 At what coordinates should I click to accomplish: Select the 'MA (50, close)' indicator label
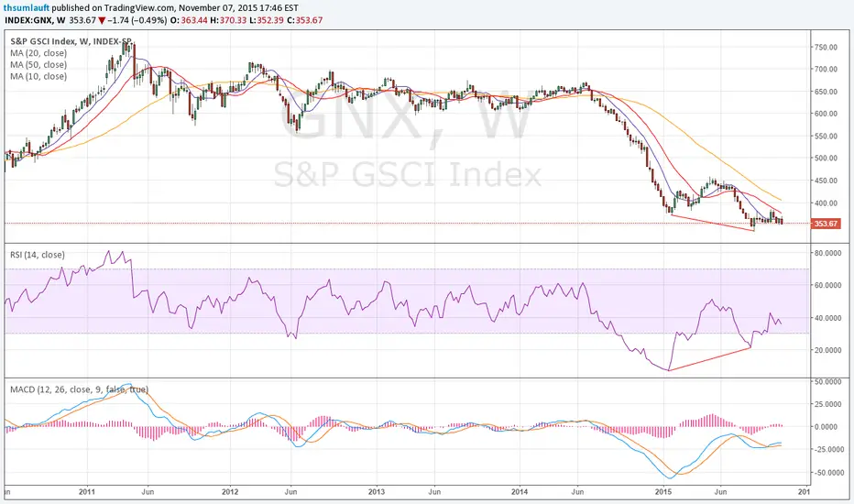(38, 64)
